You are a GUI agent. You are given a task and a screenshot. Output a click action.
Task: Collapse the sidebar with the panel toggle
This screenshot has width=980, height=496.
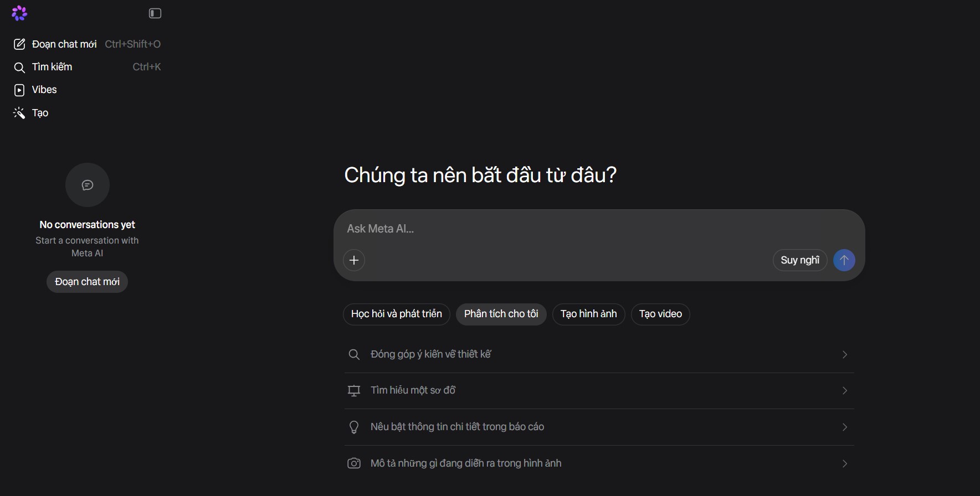point(155,13)
